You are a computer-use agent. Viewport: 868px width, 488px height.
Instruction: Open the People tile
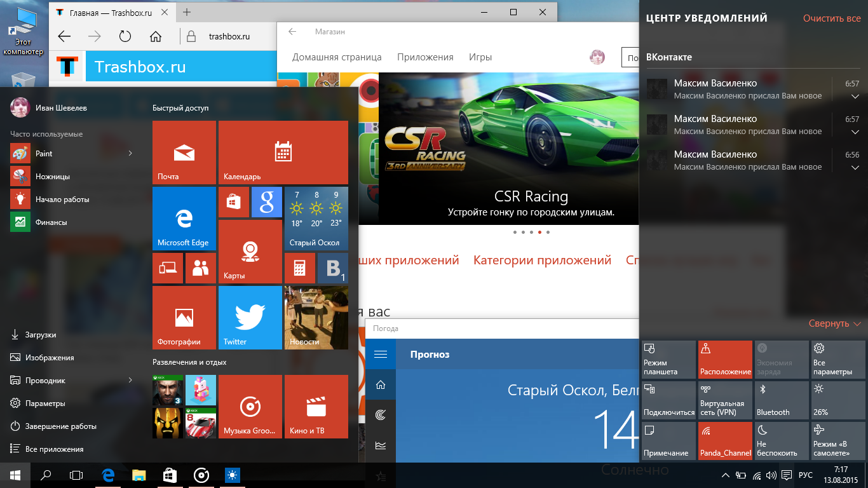click(x=201, y=268)
